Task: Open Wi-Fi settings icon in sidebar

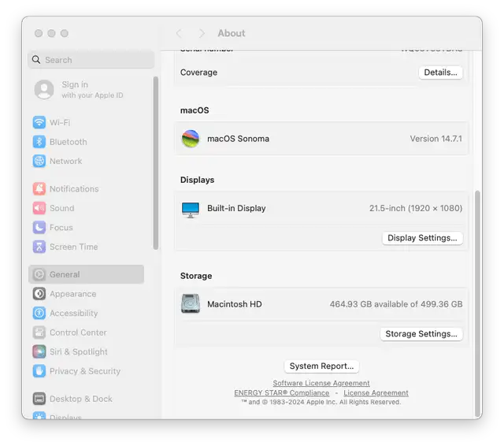Action: point(39,122)
